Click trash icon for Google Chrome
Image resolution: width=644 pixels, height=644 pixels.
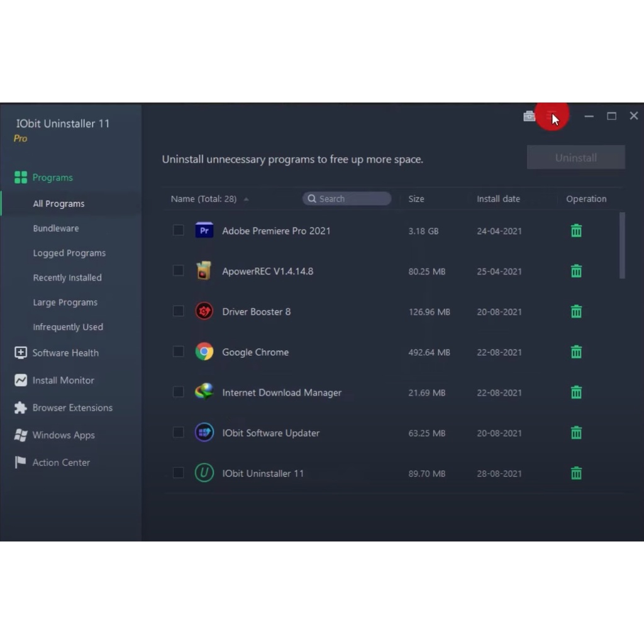[x=576, y=352]
